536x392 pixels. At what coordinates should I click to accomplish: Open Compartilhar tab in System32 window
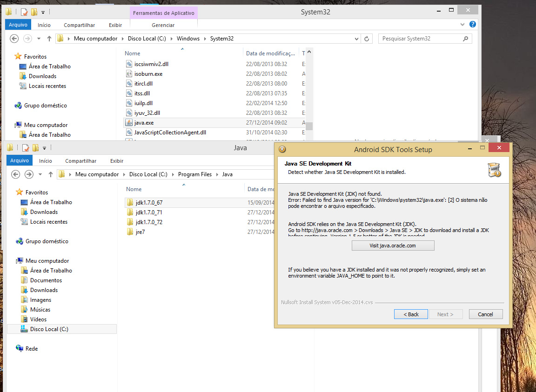79,25
